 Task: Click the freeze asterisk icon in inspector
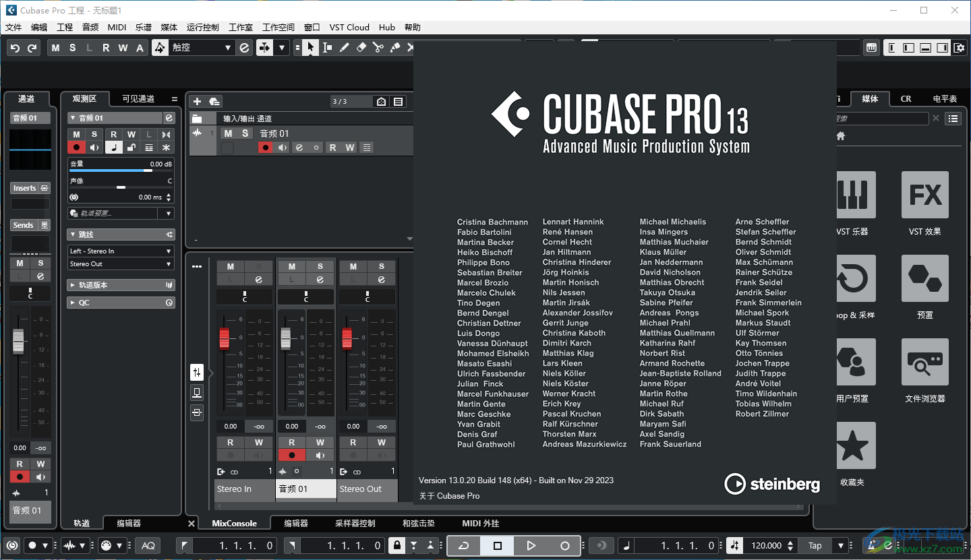(x=167, y=148)
